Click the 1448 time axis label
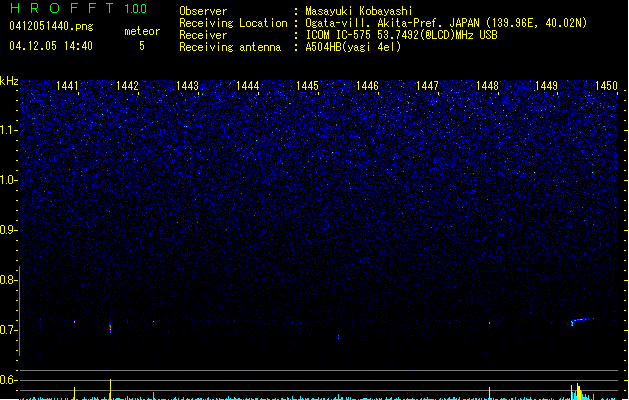 [x=487, y=86]
